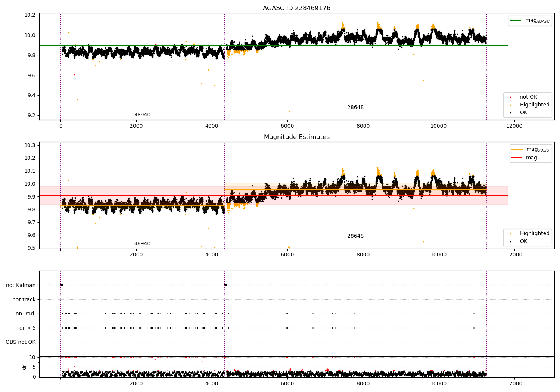Select the 'OBS not OK' row label
The width and height of the screenshot is (560, 392).
coord(21,342)
